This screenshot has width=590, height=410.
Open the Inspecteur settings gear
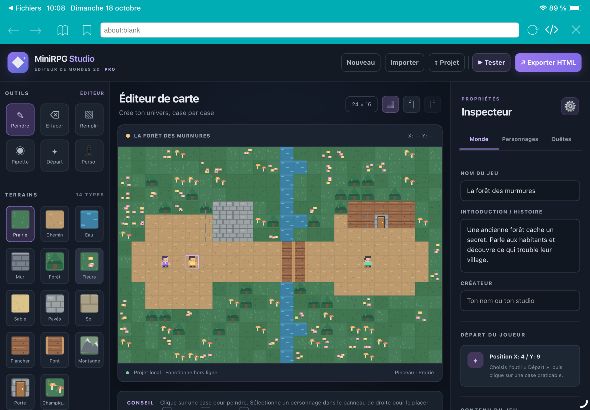click(x=570, y=106)
